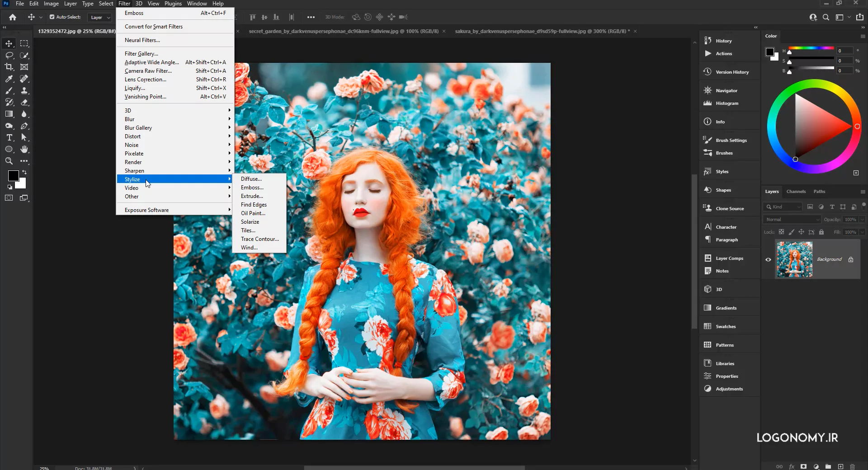Open the Opacity value dropdown
The image size is (868, 470).
coord(862,219)
